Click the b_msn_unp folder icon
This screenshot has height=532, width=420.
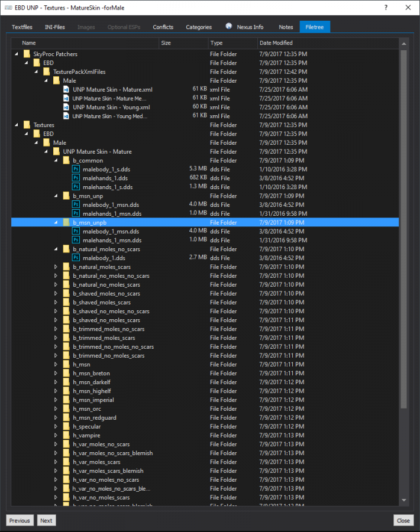click(66, 196)
